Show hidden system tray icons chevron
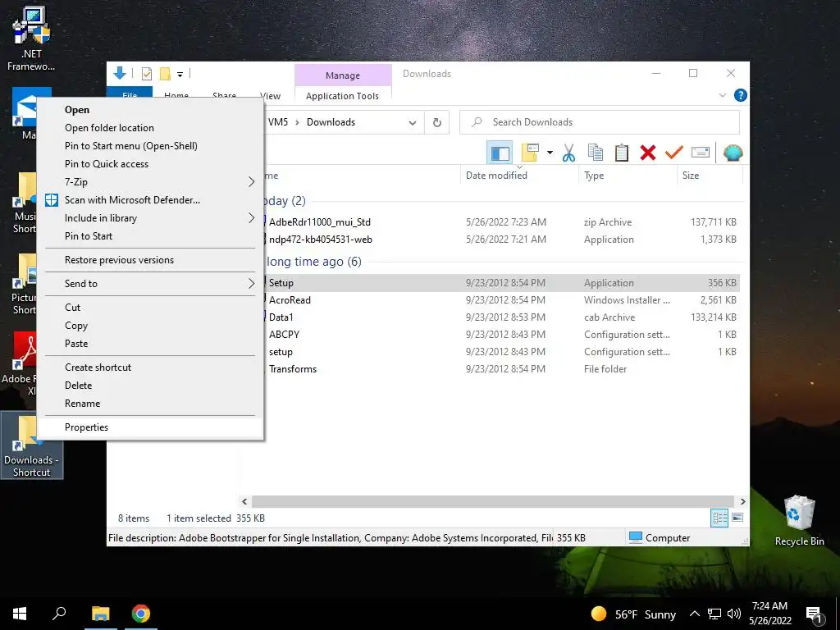 click(694, 614)
